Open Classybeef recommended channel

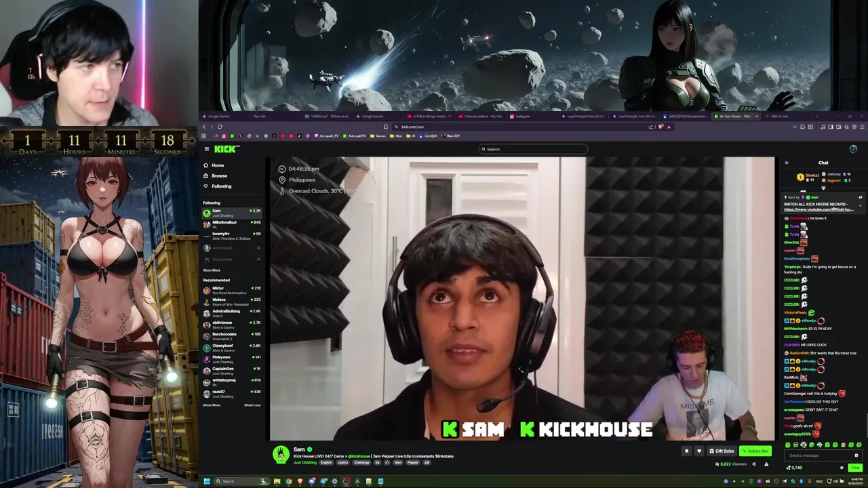pos(232,348)
